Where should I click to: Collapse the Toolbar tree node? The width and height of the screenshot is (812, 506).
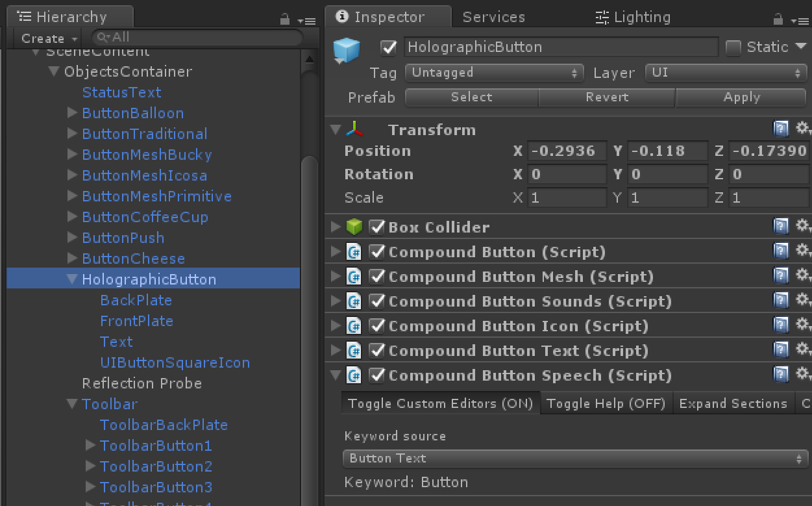coord(72,403)
